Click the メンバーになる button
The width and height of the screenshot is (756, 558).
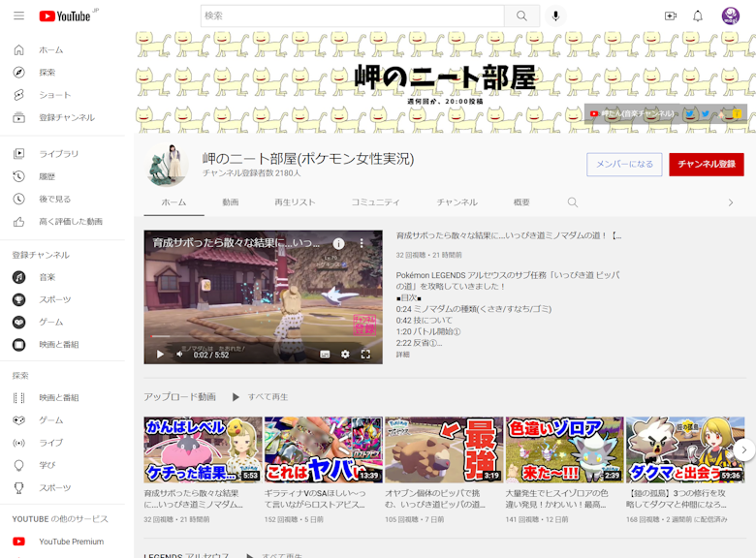624,165
